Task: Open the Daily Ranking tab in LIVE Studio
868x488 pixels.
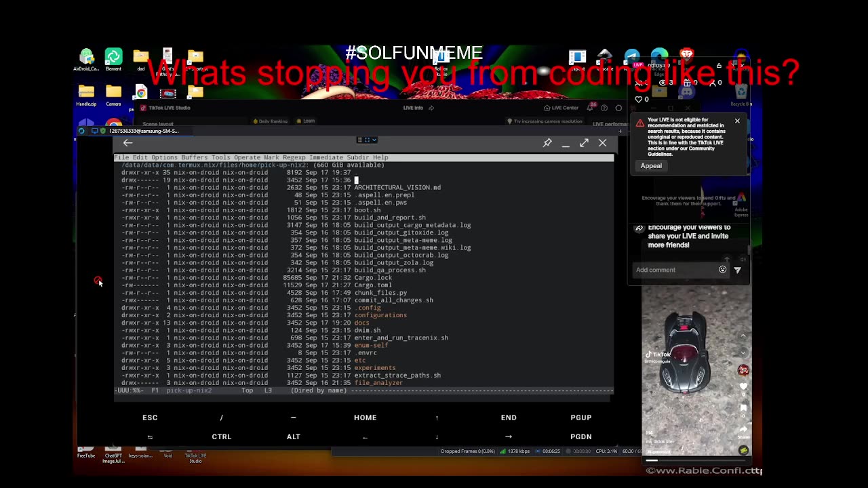Action: [x=271, y=121]
